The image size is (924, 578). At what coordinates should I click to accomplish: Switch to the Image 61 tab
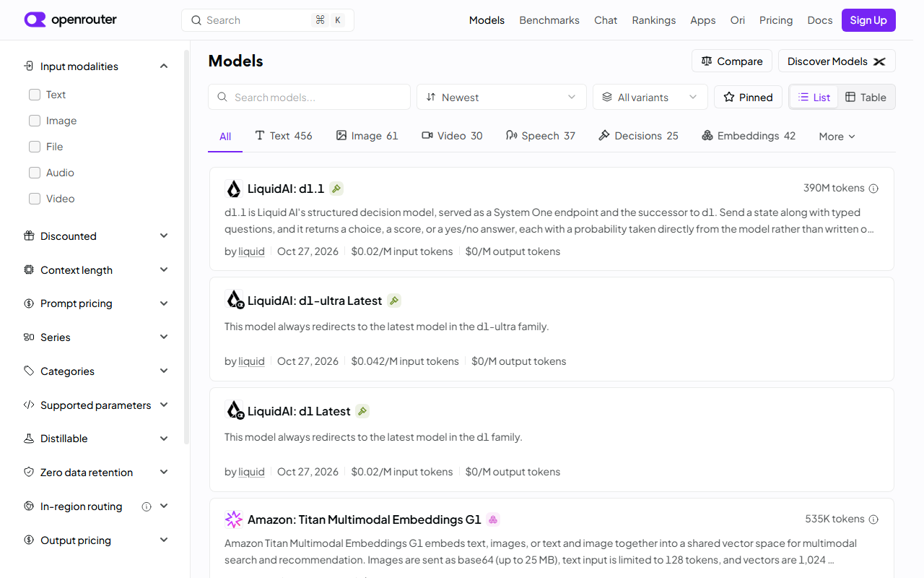click(x=367, y=136)
